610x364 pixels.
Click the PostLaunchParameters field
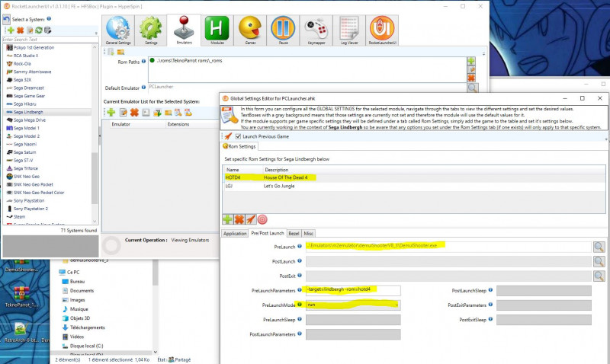coord(353,334)
